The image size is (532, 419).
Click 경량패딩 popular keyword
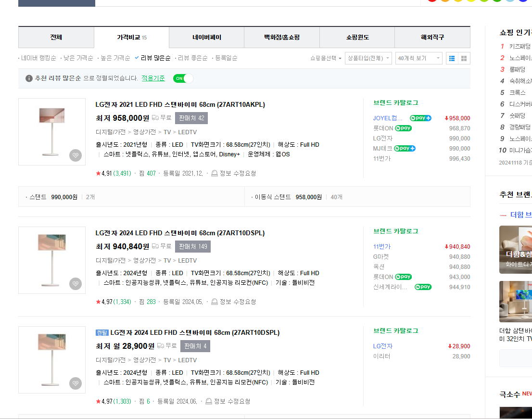pos(519,127)
